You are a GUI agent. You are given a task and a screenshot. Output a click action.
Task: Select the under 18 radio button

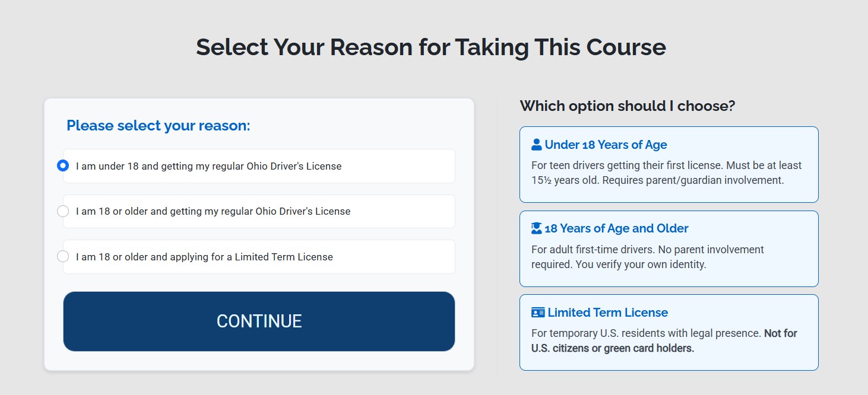(x=63, y=165)
